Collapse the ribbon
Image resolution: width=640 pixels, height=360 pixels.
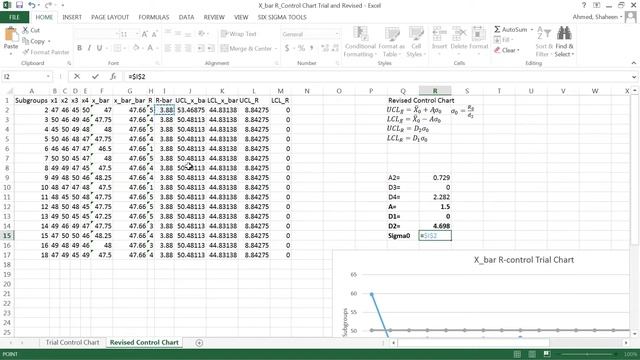633,63
